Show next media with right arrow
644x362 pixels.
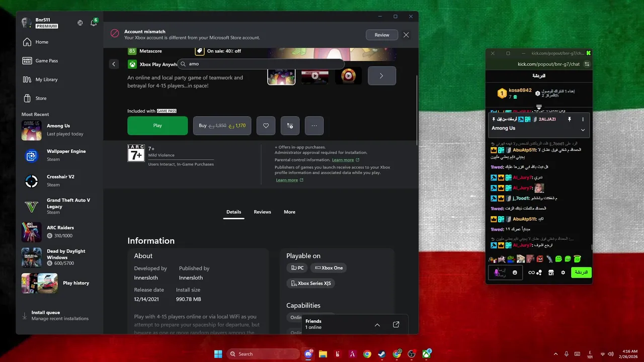point(381,76)
